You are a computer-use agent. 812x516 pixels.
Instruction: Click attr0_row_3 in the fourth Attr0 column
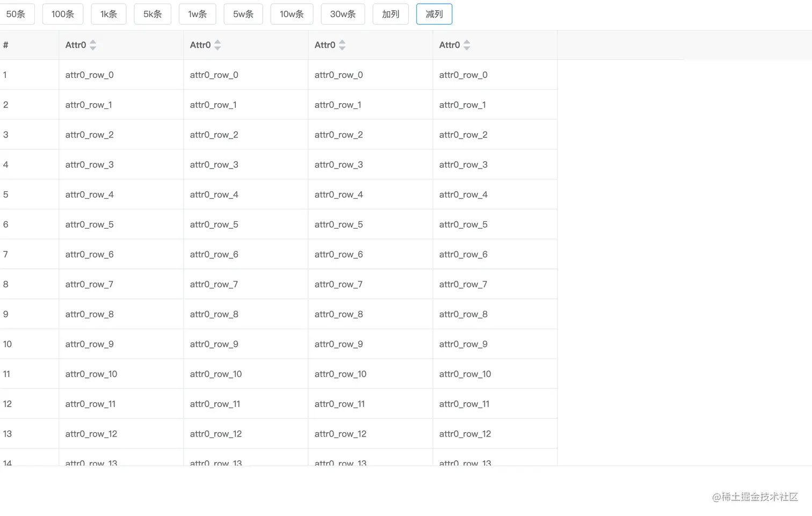click(463, 165)
